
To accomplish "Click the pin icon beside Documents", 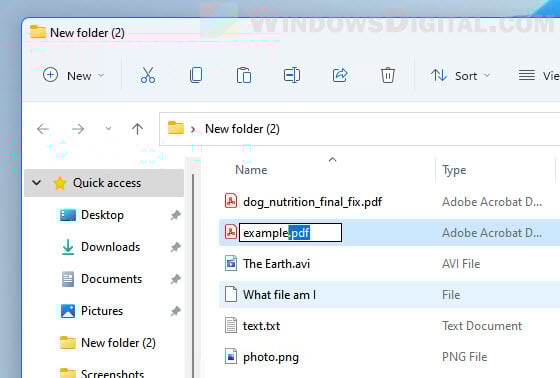I will point(175,279).
